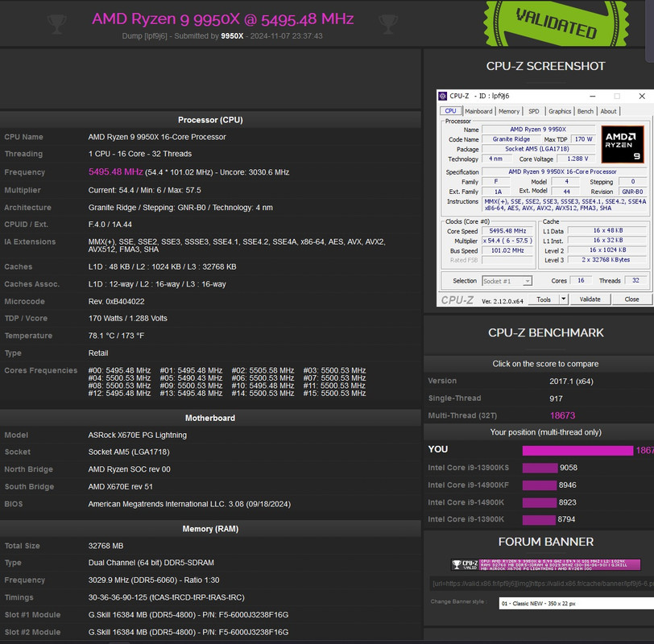This screenshot has width=654, height=644.
Task: Click the Microcode value Rev. 0xB404022
Action: [x=116, y=301]
